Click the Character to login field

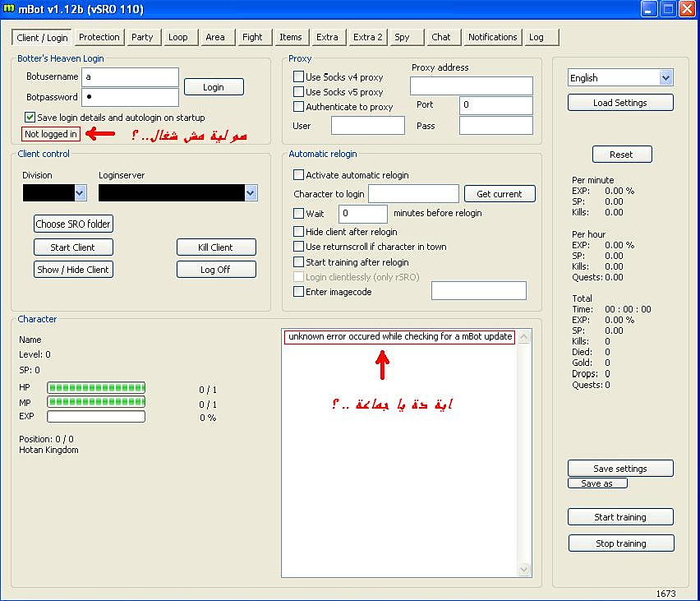click(413, 194)
